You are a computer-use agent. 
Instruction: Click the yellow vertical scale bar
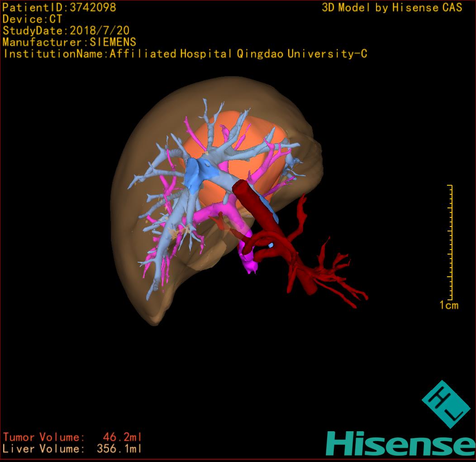[x=451, y=242]
